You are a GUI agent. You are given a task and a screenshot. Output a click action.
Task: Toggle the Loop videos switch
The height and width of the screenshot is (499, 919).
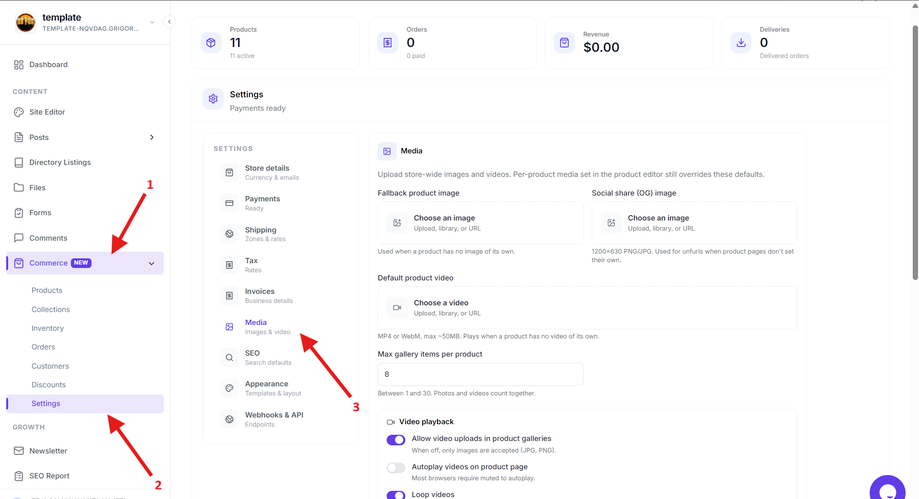(x=396, y=495)
